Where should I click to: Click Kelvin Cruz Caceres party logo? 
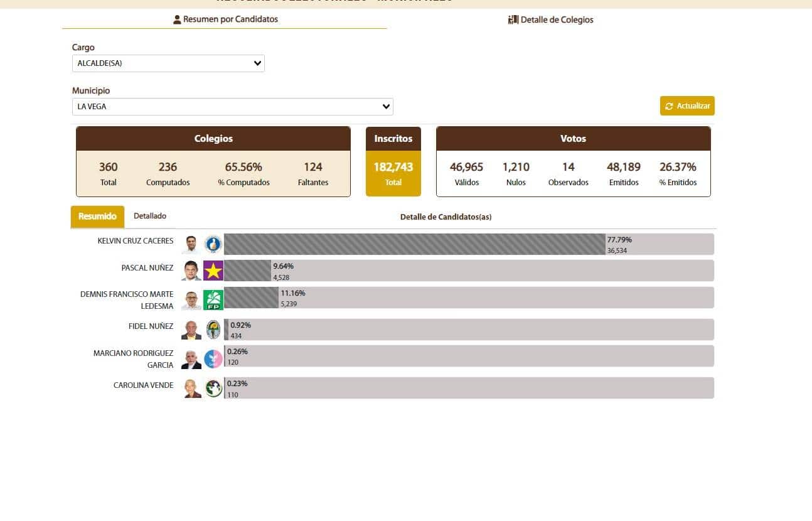213,244
